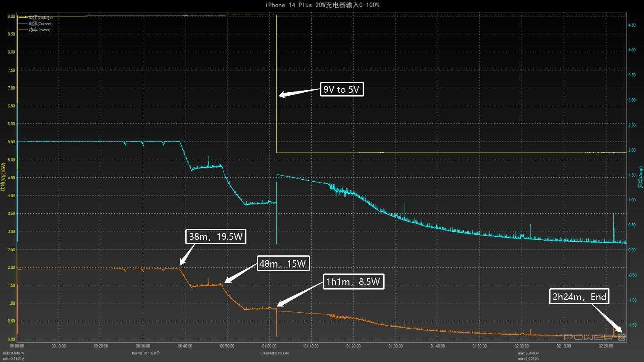Click the chart title "iPhone 14 Plus 20W充电器输入0-100%"
This screenshot has width=644, height=362.
tap(322, 5)
